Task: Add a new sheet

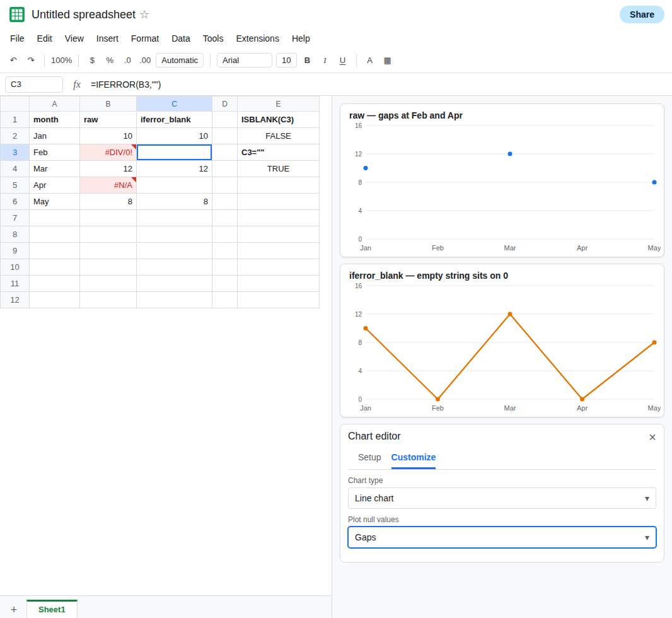Action: pos(14,609)
